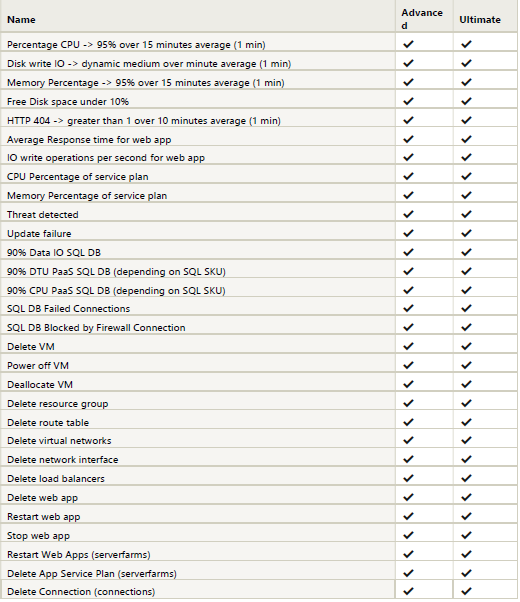520x602 pixels.
Task: Click Advanced checkmark for Free Disk space row
Action: [x=408, y=101]
